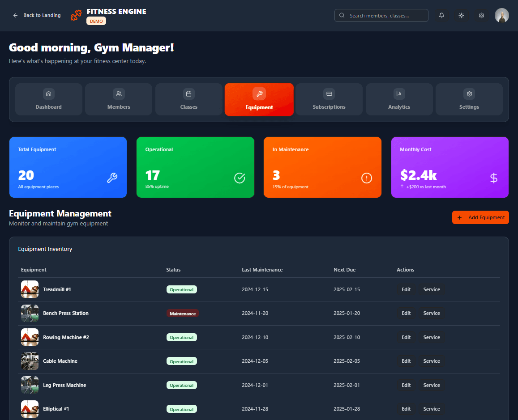Click the Settings tab gear icon
This screenshot has width=518, height=420.
point(469,93)
